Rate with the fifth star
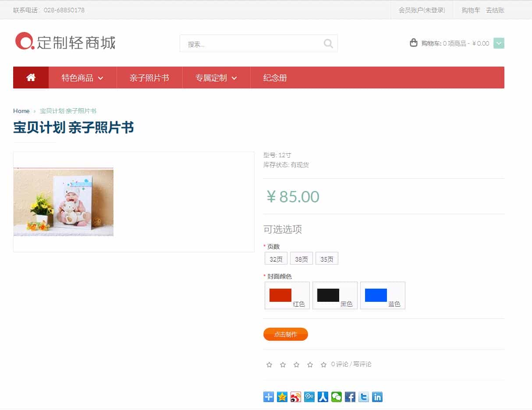The width and height of the screenshot is (532, 410). pyautogui.click(x=323, y=364)
